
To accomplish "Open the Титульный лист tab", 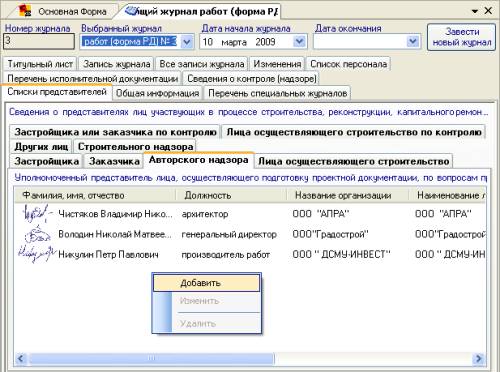I will coord(40,64).
